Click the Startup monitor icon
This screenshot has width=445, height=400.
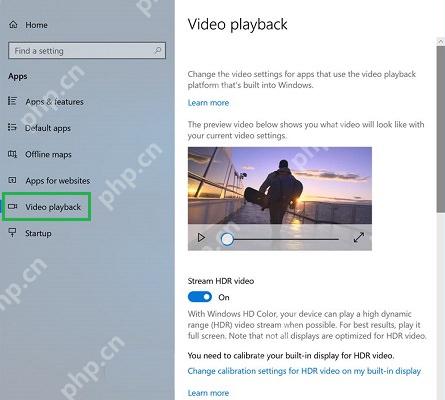tap(12, 233)
